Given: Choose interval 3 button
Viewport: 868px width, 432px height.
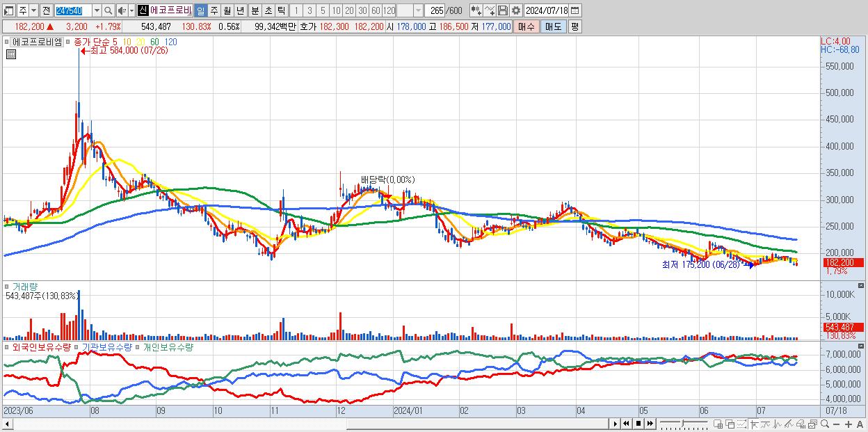Looking at the screenshot, I should click(x=310, y=10).
